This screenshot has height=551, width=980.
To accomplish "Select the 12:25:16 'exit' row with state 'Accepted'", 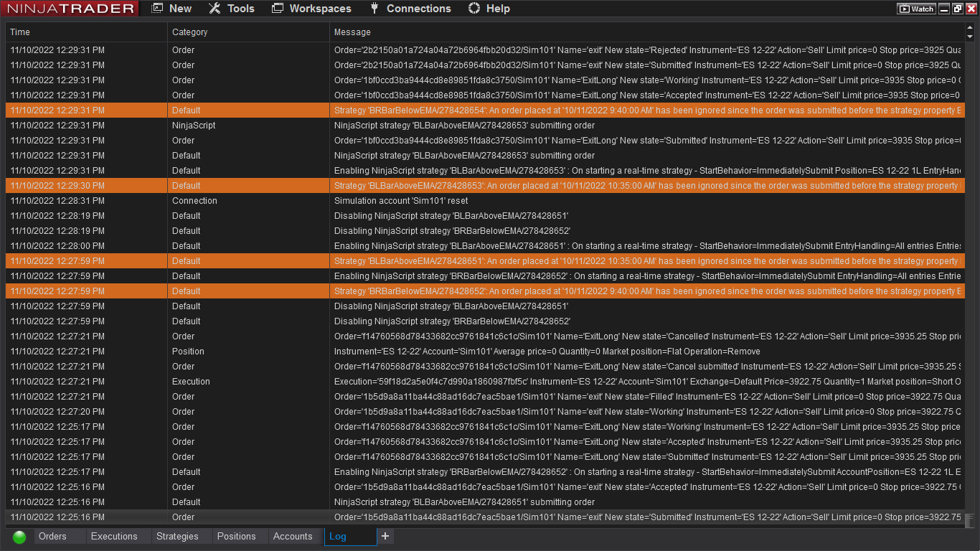I will 485,487.
